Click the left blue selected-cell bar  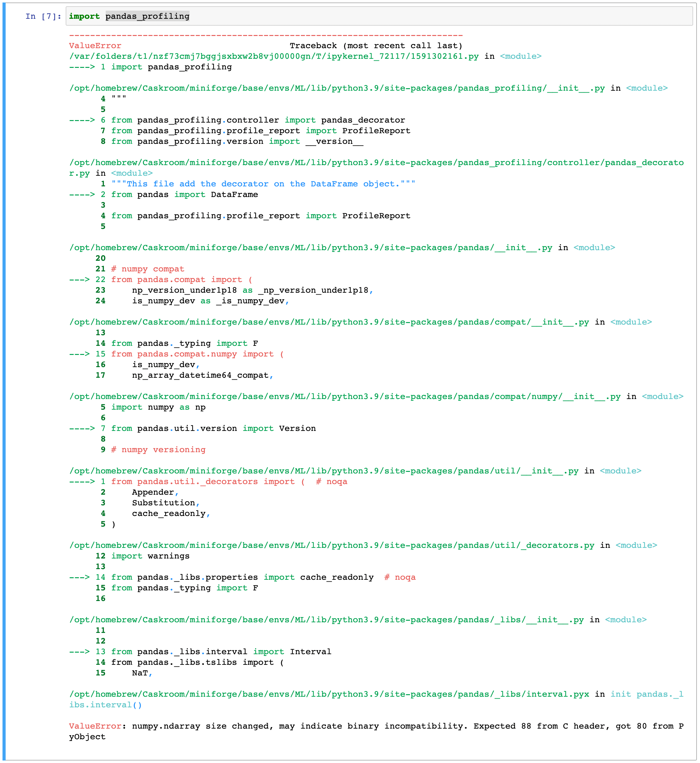coord(4,381)
